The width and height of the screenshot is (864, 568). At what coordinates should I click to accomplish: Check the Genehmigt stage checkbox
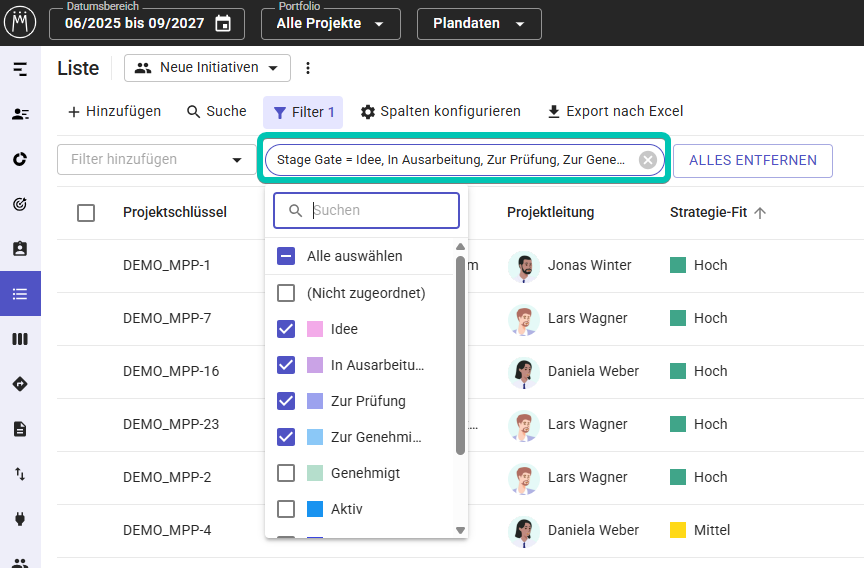coord(286,473)
